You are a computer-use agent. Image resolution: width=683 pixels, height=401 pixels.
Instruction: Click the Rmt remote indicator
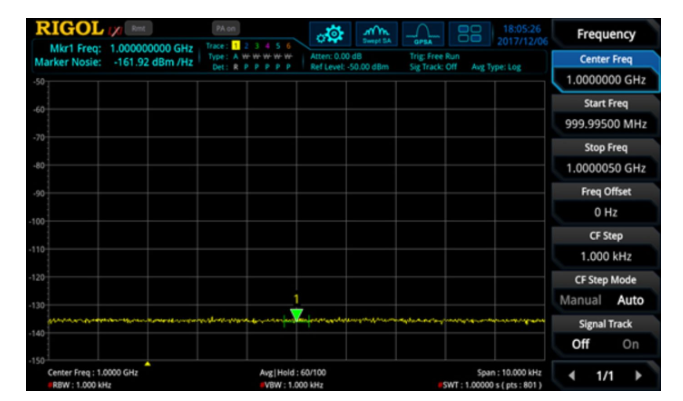[139, 28]
